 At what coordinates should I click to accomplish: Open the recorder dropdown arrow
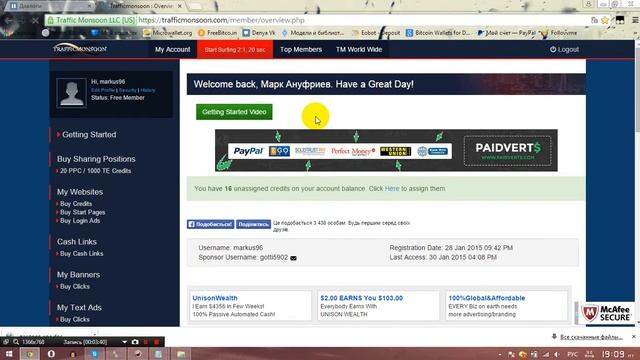tap(124, 342)
